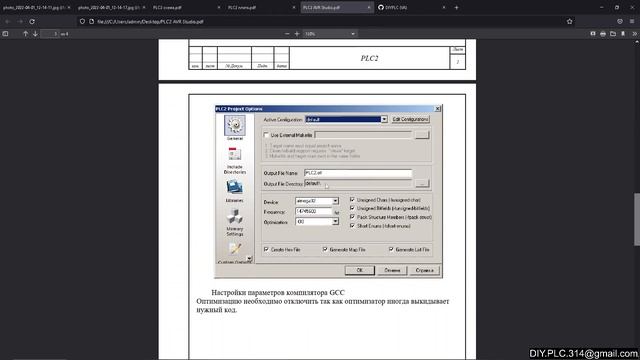Click the caption 'Настройки параметров компилятора GCC'
The width and height of the screenshot is (640, 360).
[278, 293]
